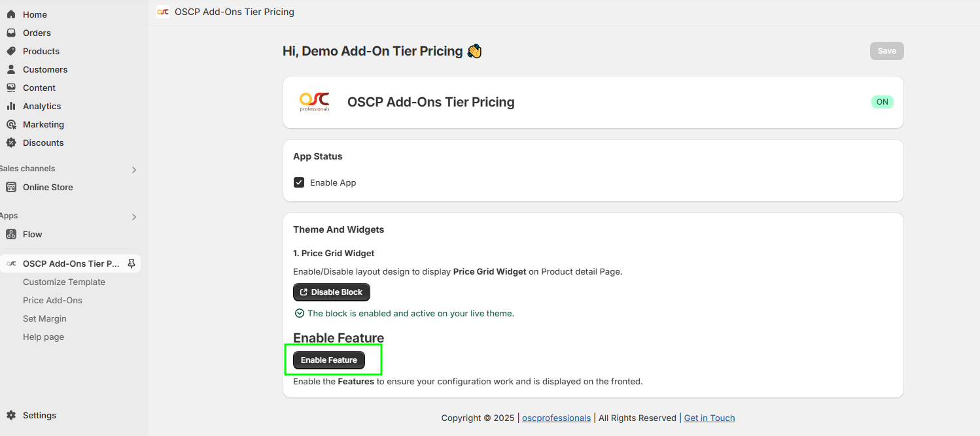Click the Settings gear icon
980x436 pixels.
pyautogui.click(x=11, y=415)
